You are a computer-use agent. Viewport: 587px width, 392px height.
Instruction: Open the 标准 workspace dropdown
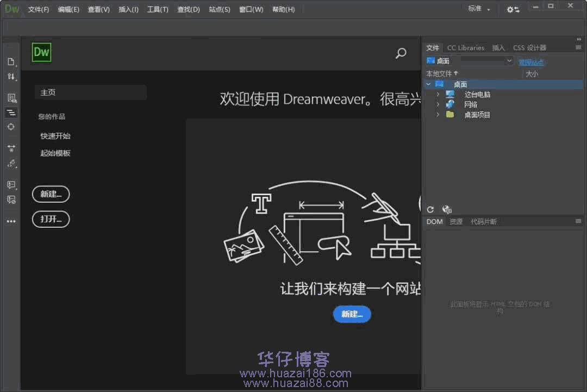coord(479,9)
